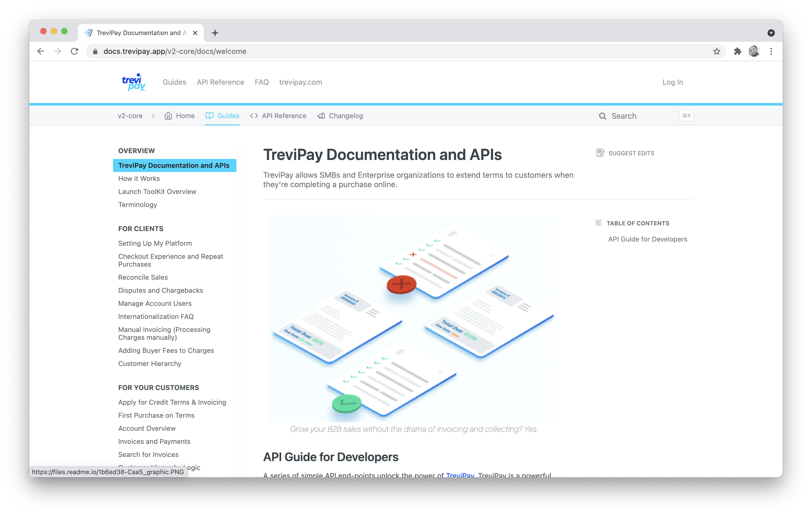Open the TreviPay link in API Guide
This screenshot has width=812, height=516.
tap(460, 473)
